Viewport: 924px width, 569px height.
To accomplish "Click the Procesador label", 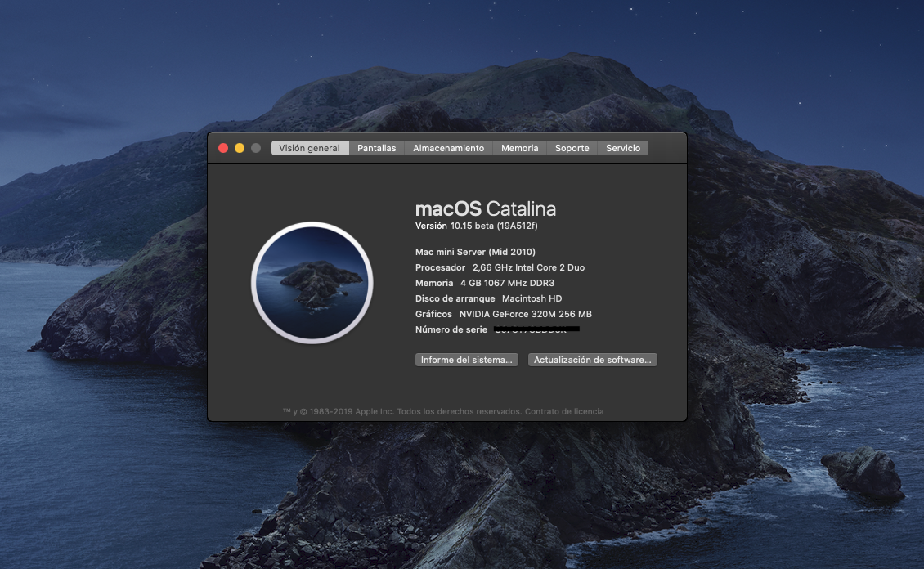I will (x=440, y=267).
